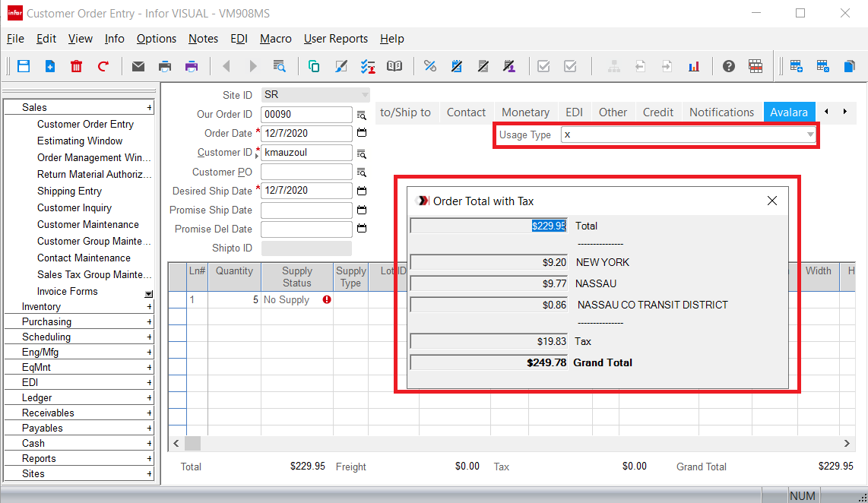Click the $249.78 Grand Total field
868x503 pixels.
[x=489, y=362]
